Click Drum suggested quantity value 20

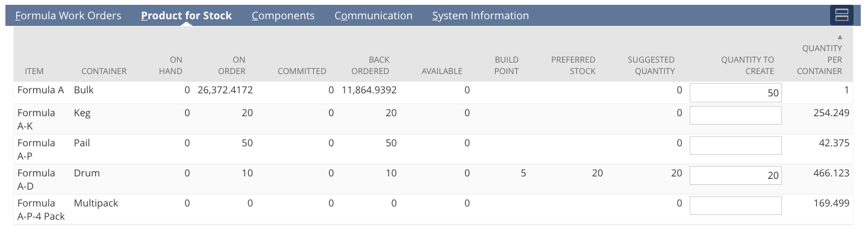676,173
